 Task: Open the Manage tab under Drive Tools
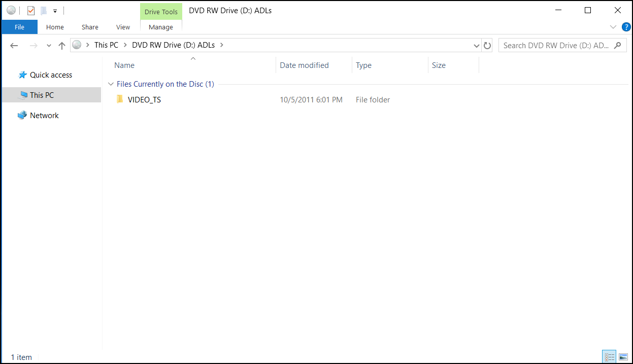tap(161, 27)
